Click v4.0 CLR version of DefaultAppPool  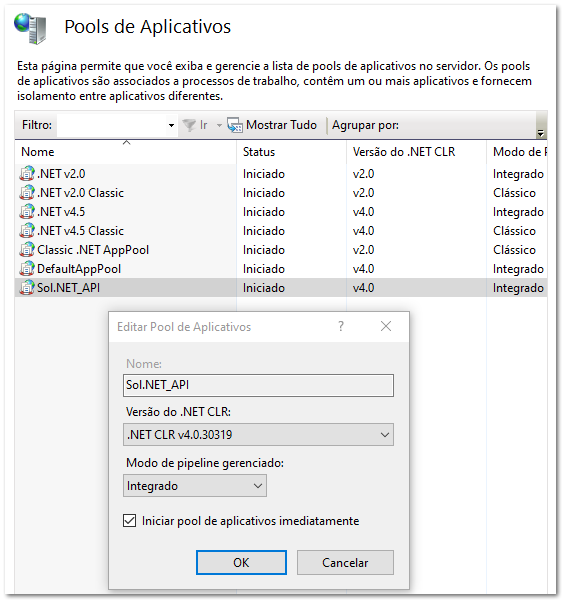[x=363, y=269]
